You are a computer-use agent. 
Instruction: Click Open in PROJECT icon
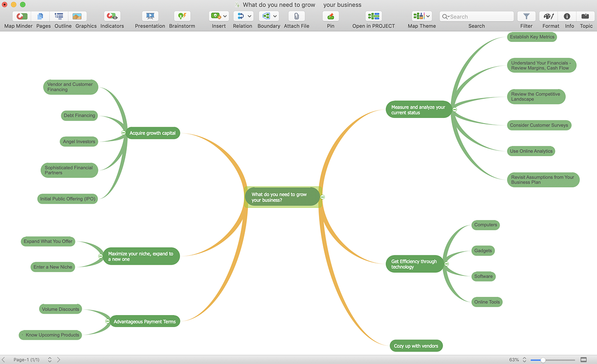pyautogui.click(x=373, y=16)
